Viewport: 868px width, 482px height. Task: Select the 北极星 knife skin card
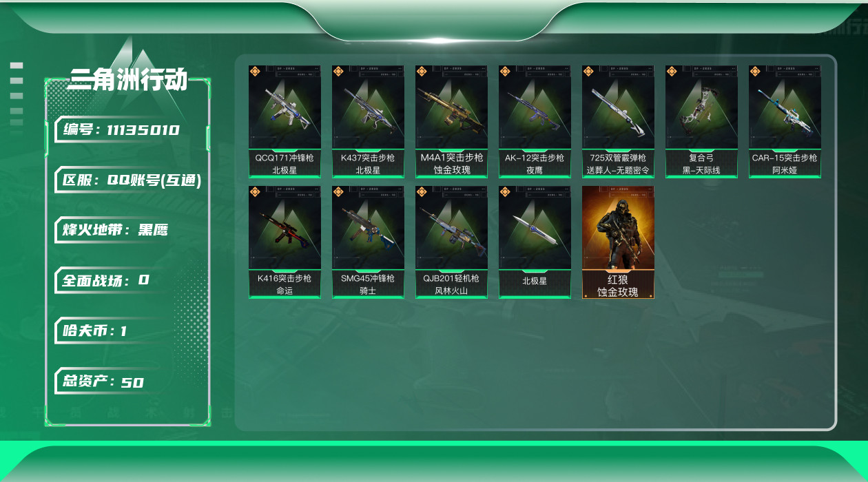tap(535, 242)
